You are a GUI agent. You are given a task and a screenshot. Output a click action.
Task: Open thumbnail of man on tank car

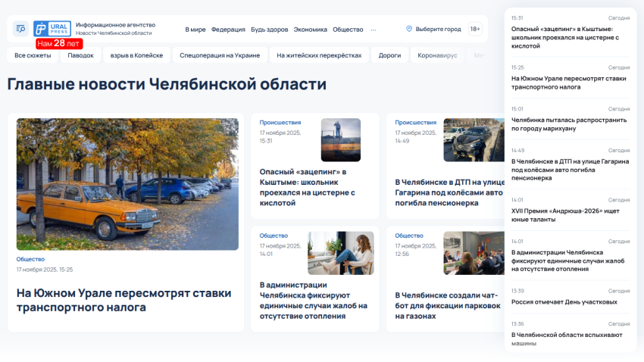point(340,140)
